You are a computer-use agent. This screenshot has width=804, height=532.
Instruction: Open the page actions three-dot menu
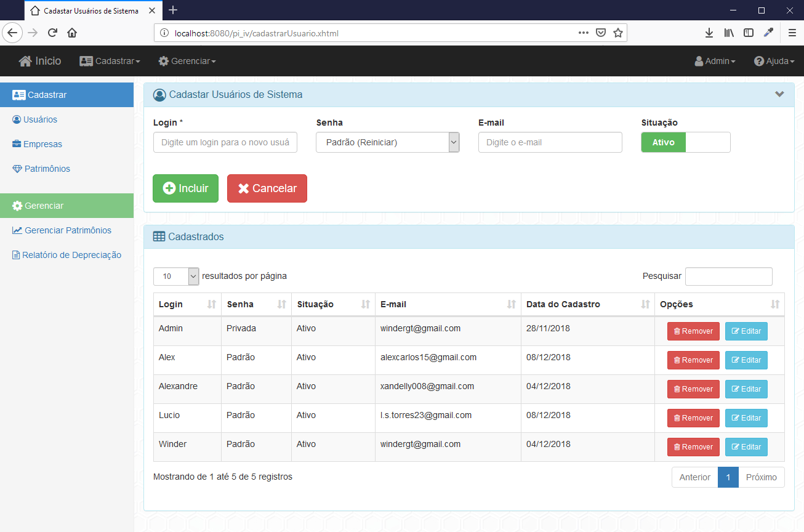583,33
